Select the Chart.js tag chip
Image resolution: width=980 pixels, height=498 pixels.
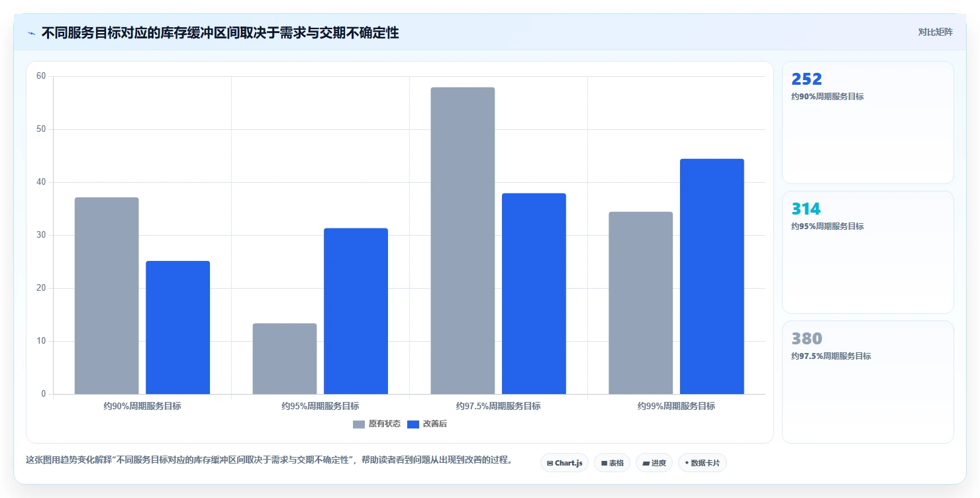pos(564,463)
